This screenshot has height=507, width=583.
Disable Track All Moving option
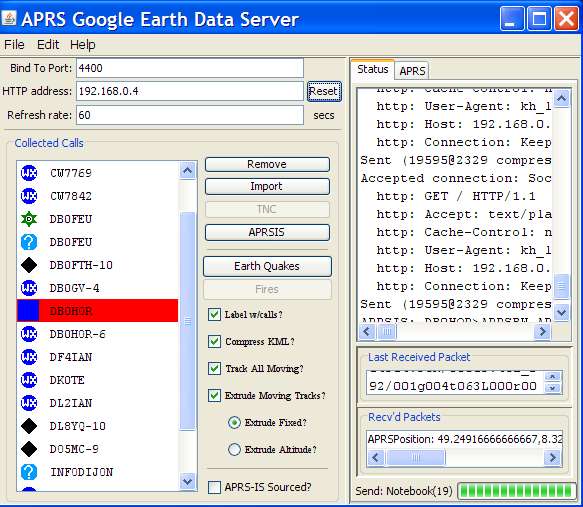click(x=214, y=368)
